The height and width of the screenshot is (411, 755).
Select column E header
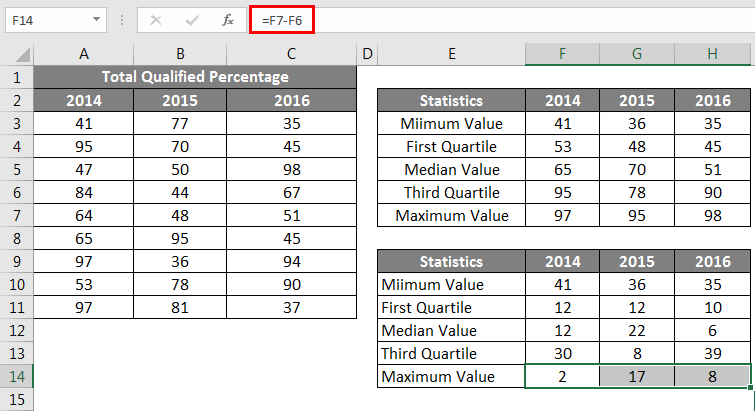click(x=452, y=54)
